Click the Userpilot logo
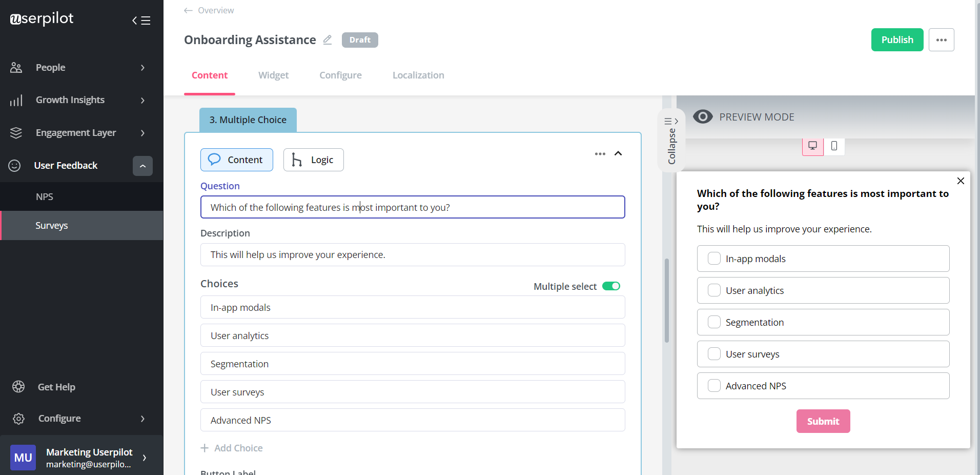The width and height of the screenshot is (980, 475). click(42, 19)
